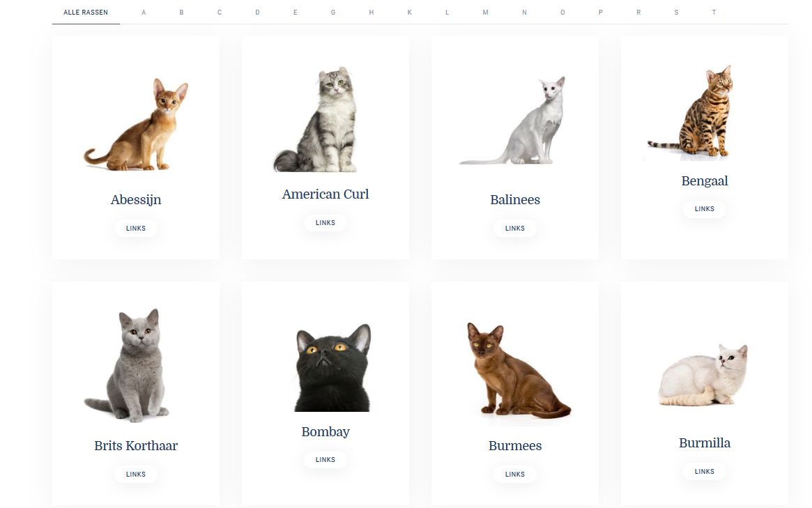Open the Burmilla cat thumbnail

pos(703,375)
